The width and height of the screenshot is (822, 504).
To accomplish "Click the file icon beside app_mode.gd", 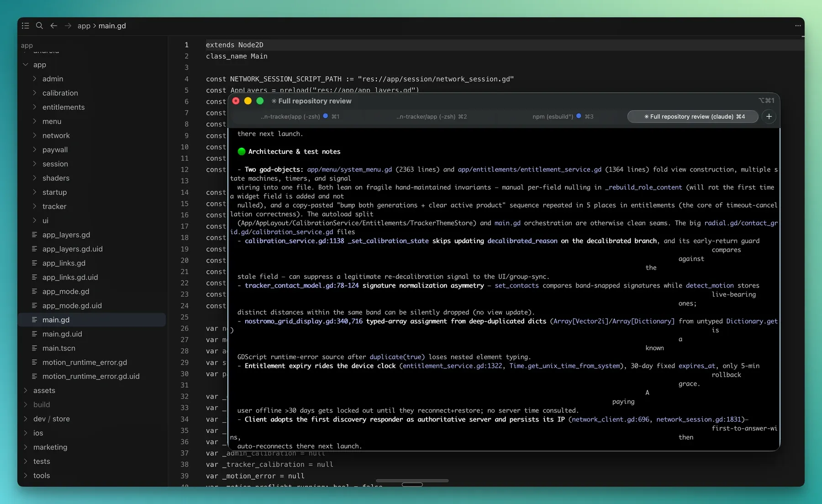I will (x=35, y=291).
